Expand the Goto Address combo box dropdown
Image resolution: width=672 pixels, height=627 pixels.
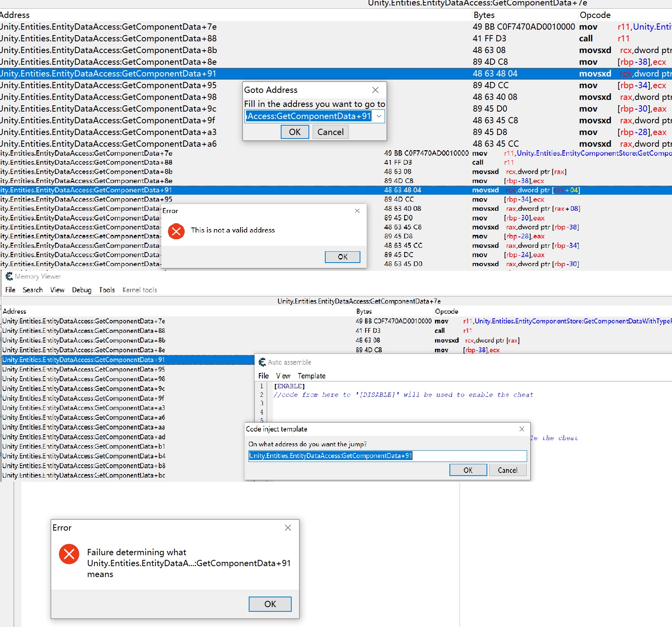[x=379, y=116]
